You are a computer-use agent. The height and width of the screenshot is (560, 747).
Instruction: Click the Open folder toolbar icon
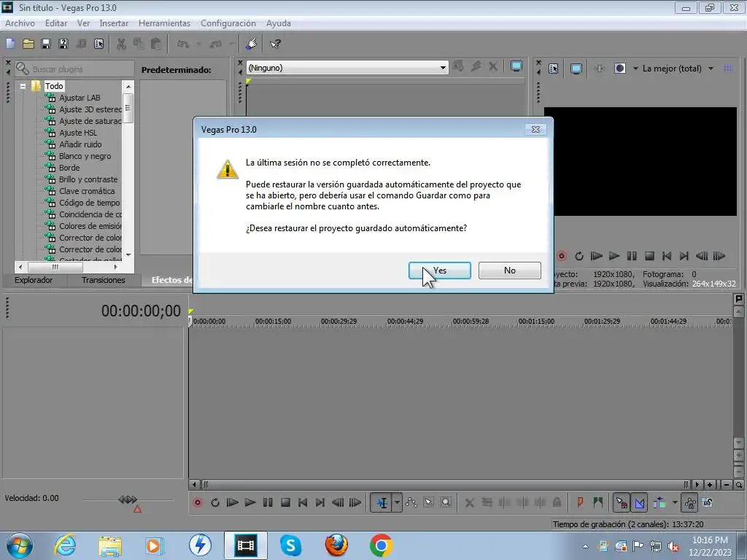click(x=28, y=44)
